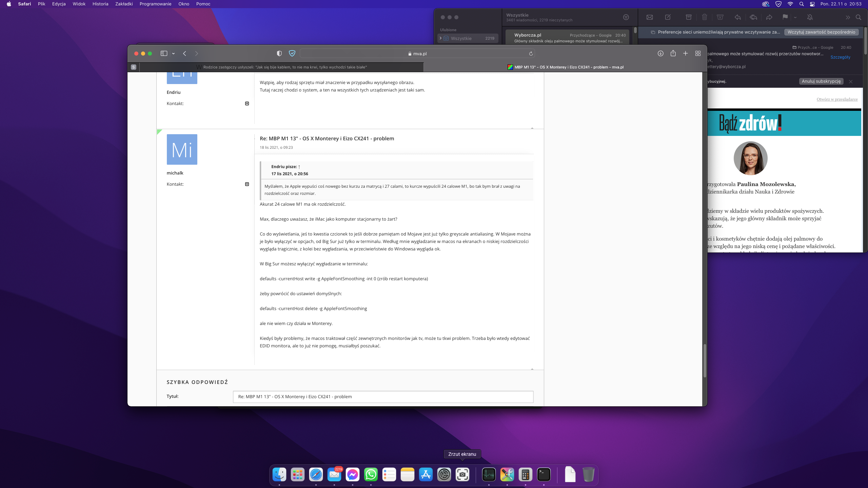This screenshot has width=868, height=488.
Task: Open Safari downloads icon
Action: (660, 54)
